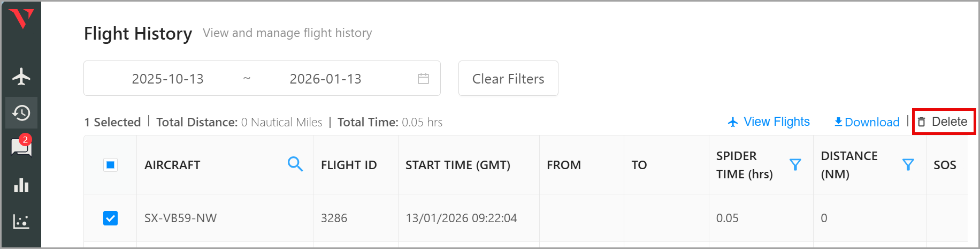Open messages icon with 2 notifications
The width and height of the screenshot is (980, 249).
21,147
